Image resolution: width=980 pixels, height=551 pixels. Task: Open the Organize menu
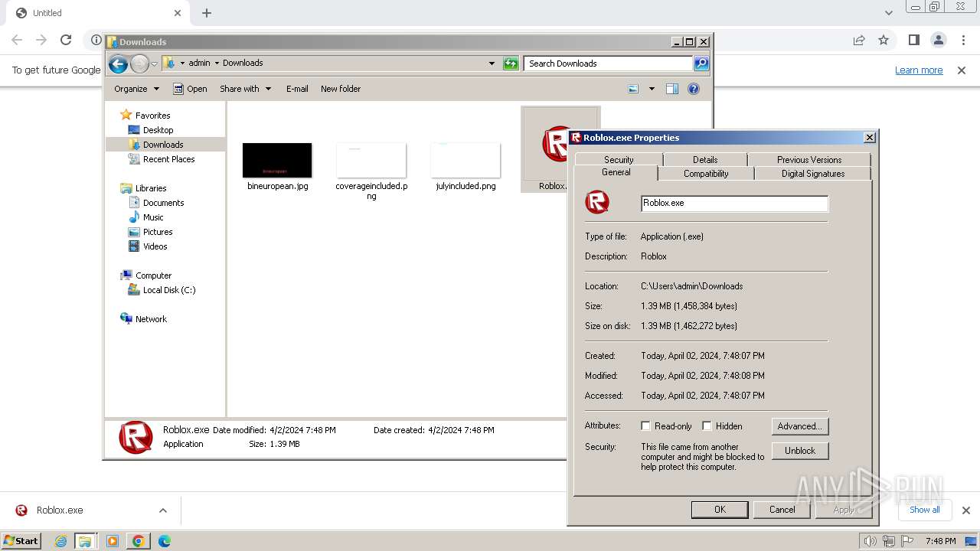[136, 89]
